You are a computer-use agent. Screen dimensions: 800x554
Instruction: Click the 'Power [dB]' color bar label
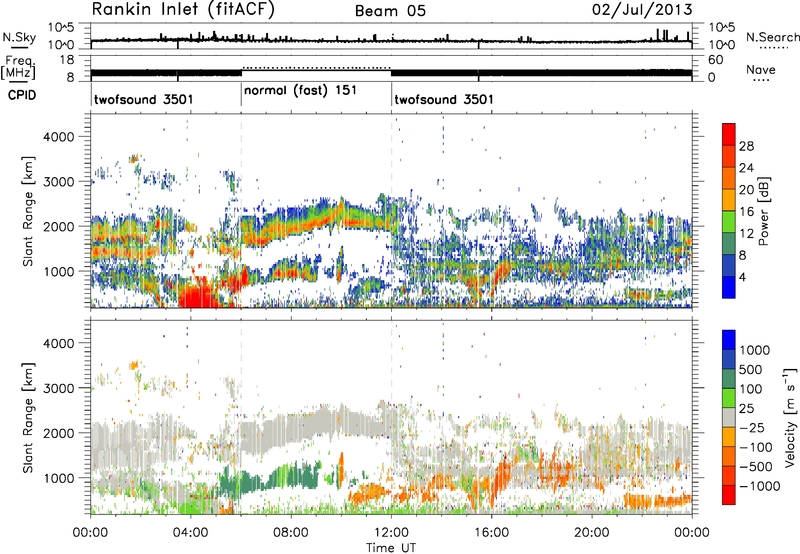[x=764, y=211]
